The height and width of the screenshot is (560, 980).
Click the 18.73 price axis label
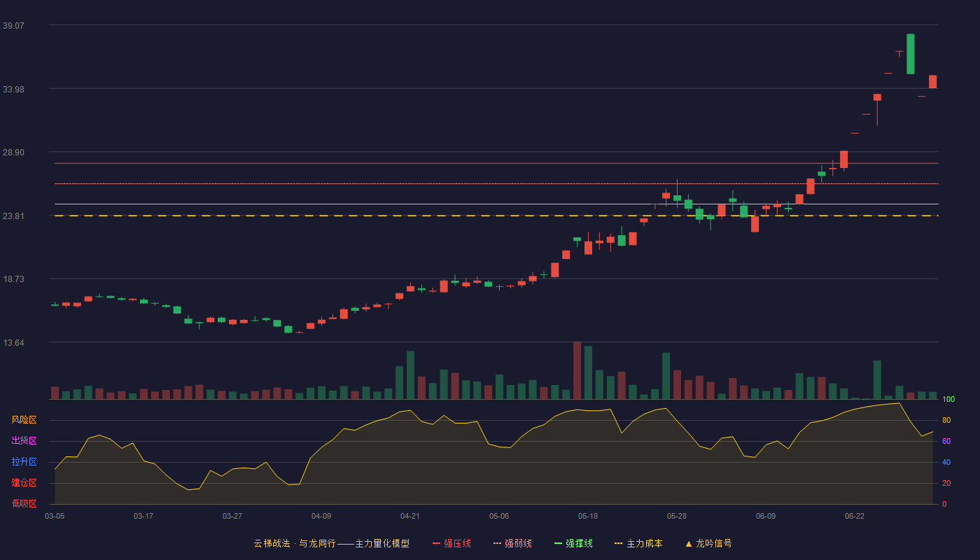[x=13, y=279]
